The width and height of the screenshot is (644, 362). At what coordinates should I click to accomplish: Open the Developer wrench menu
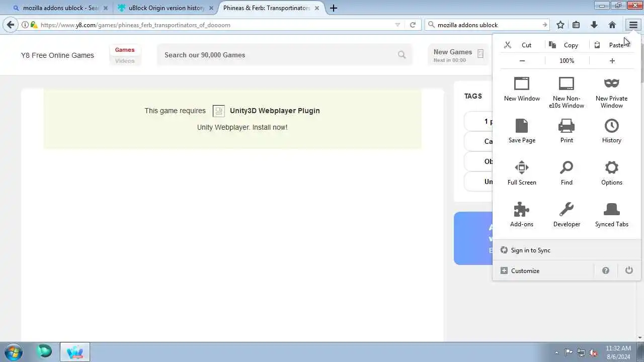(567, 215)
